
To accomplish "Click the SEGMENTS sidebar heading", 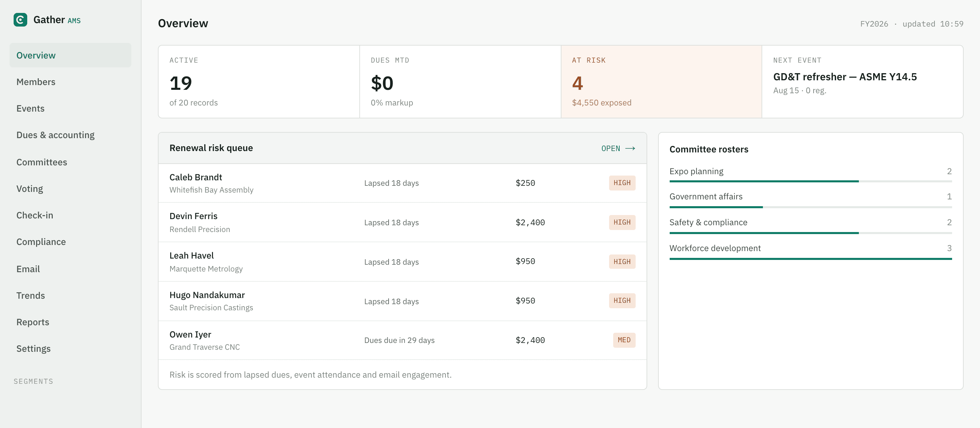I will point(33,382).
